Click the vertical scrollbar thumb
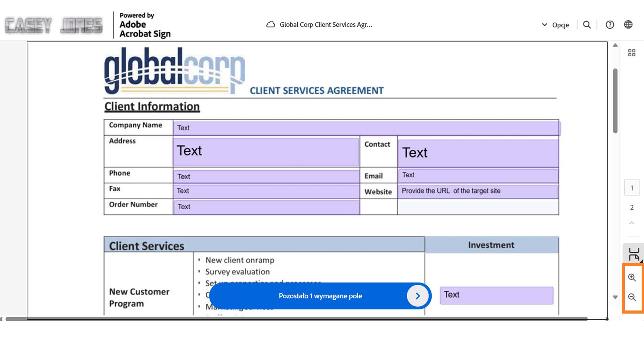 [x=615, y=101]
